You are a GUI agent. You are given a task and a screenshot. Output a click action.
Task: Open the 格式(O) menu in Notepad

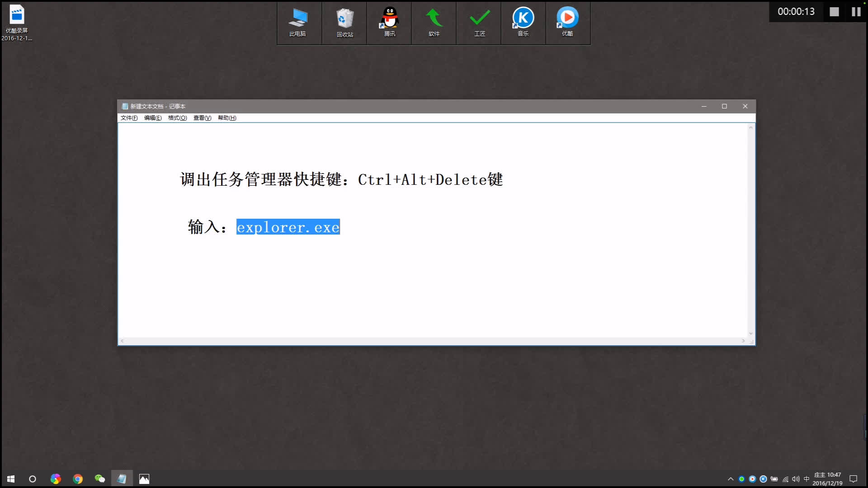(177, 118)
